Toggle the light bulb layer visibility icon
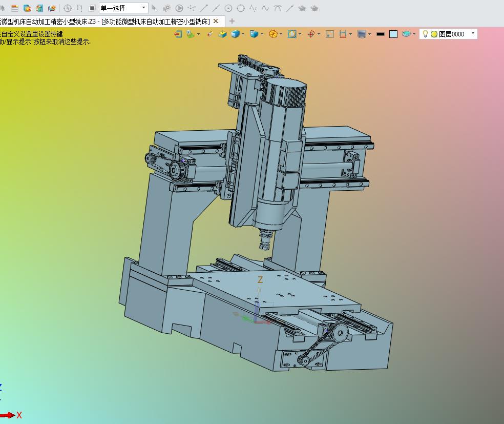The width and height of the screenshot is (504, 424). (x=425, y=34)
